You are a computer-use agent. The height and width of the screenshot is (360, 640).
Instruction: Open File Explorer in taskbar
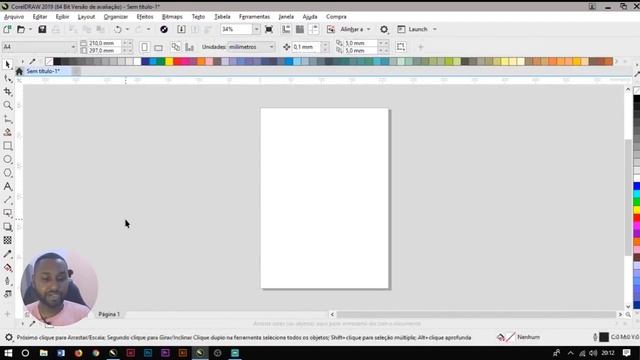pos(43,353)
